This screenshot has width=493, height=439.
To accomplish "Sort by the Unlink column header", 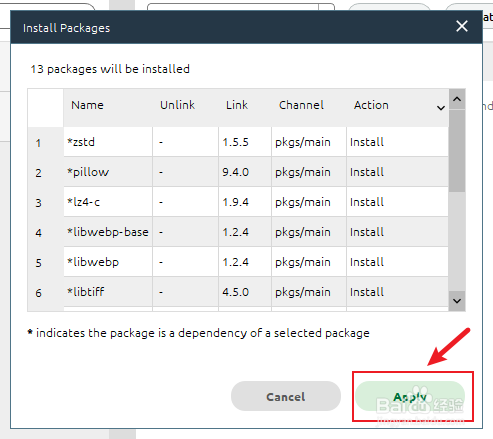I will coord(177,105).
